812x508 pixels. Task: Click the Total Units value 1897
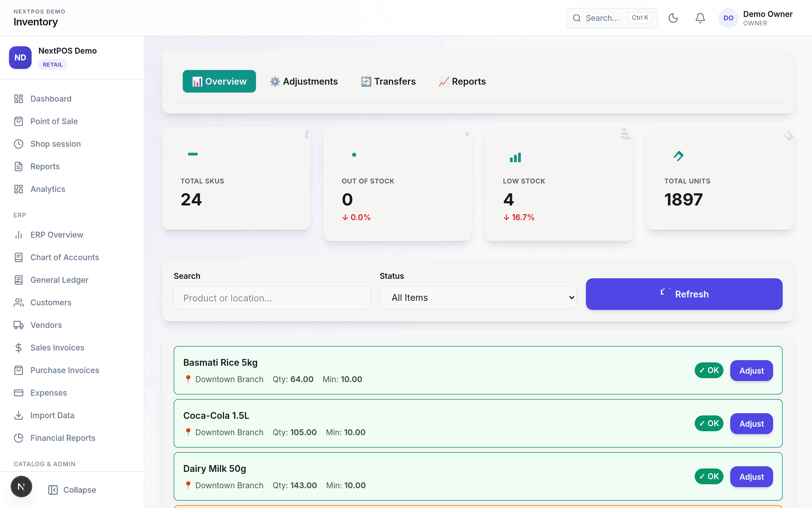[x=683, y=200]
